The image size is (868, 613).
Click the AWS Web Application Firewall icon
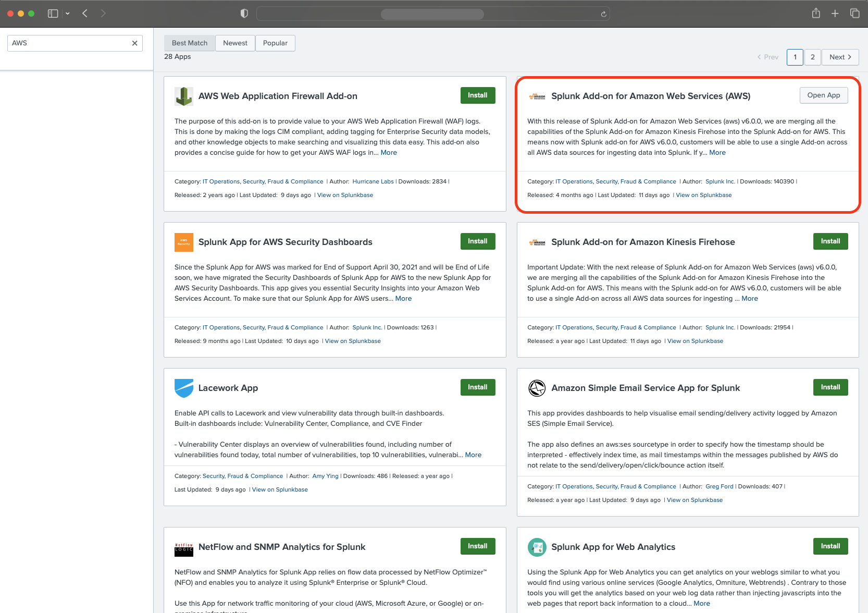click(184, 96)
